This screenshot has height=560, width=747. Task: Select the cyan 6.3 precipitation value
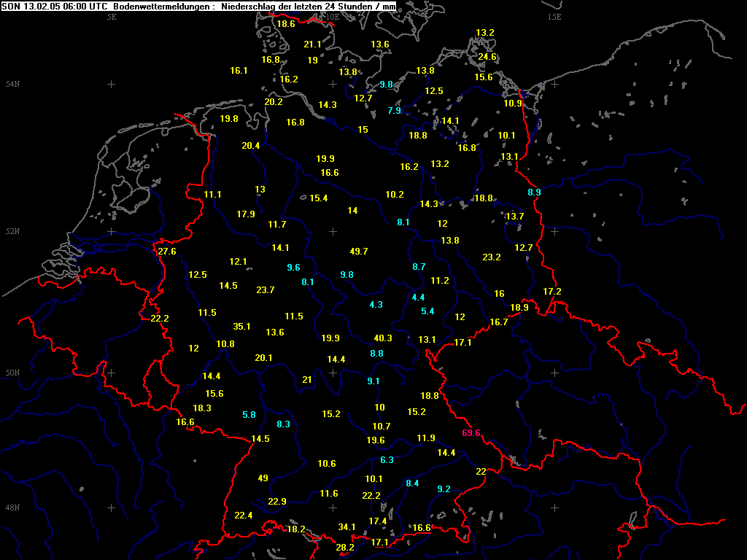click(387, 459)
